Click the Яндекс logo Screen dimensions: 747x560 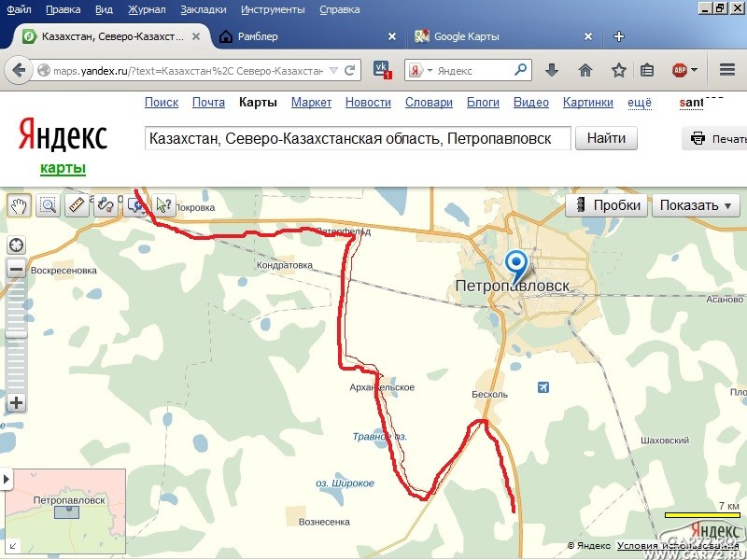click(x=63, y=134)
